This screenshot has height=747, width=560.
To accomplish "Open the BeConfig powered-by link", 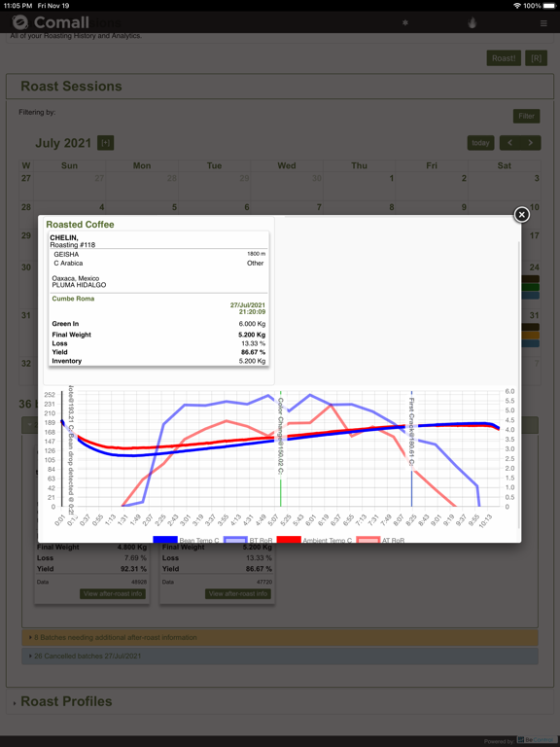I will click(x=538, y=740).
